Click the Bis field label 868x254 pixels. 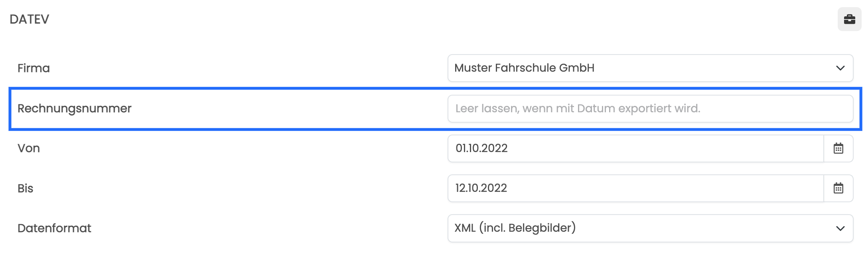pyautogui.click(x=25, y=188)
